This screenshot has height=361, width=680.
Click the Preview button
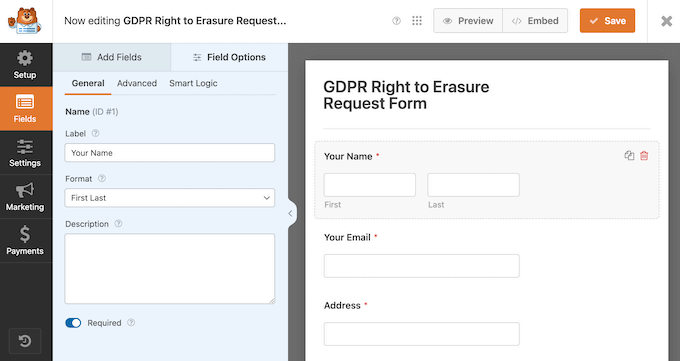tap(468, 20)
